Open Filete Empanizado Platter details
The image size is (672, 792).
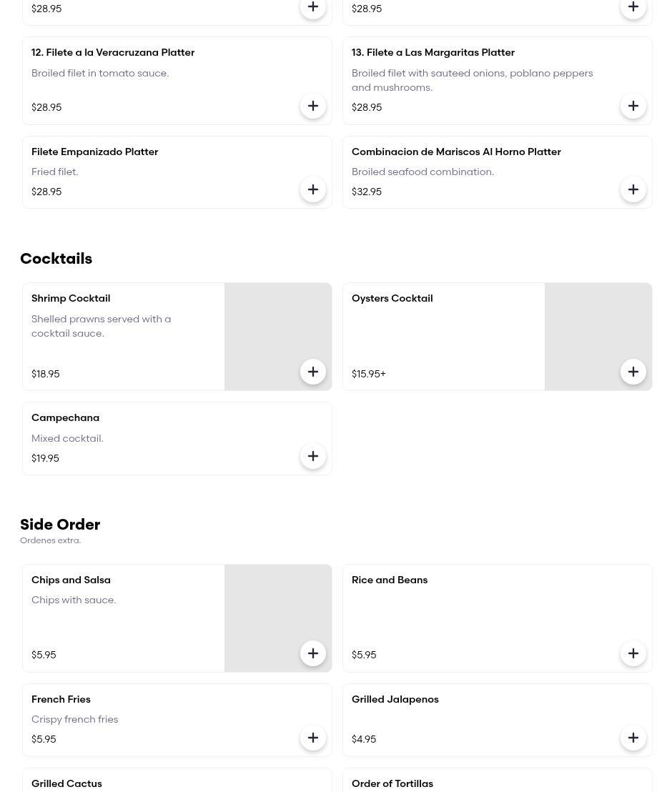177,172
